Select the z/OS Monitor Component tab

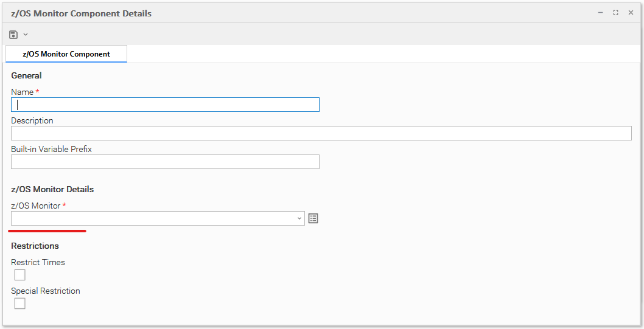66,54
